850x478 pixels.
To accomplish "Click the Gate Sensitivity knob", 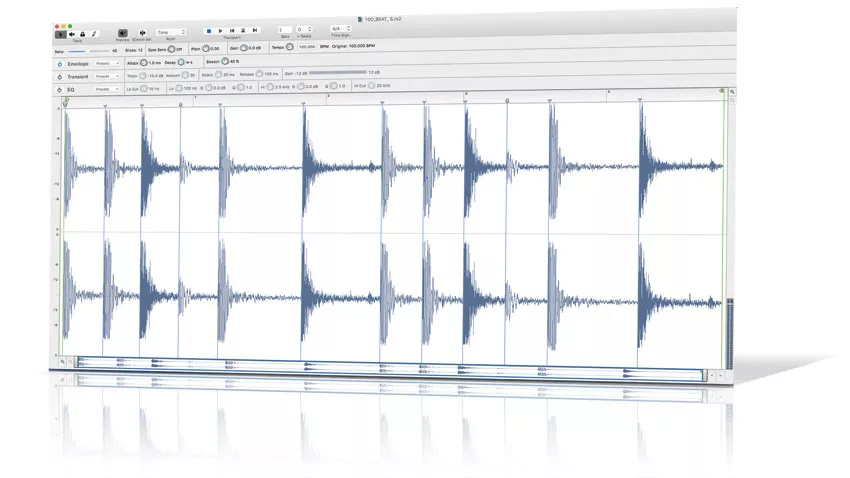I will click(171, 48).
